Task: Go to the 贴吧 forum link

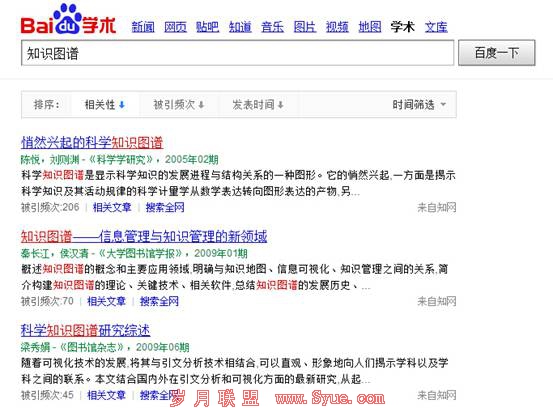Action: 208,27
